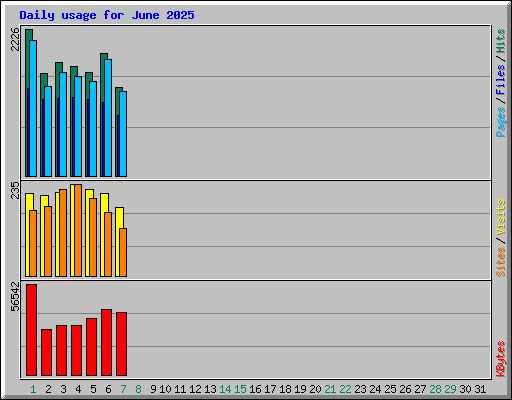Click the red "KBytes" legend label
The image size is (512, 400).
coord(501,359)
